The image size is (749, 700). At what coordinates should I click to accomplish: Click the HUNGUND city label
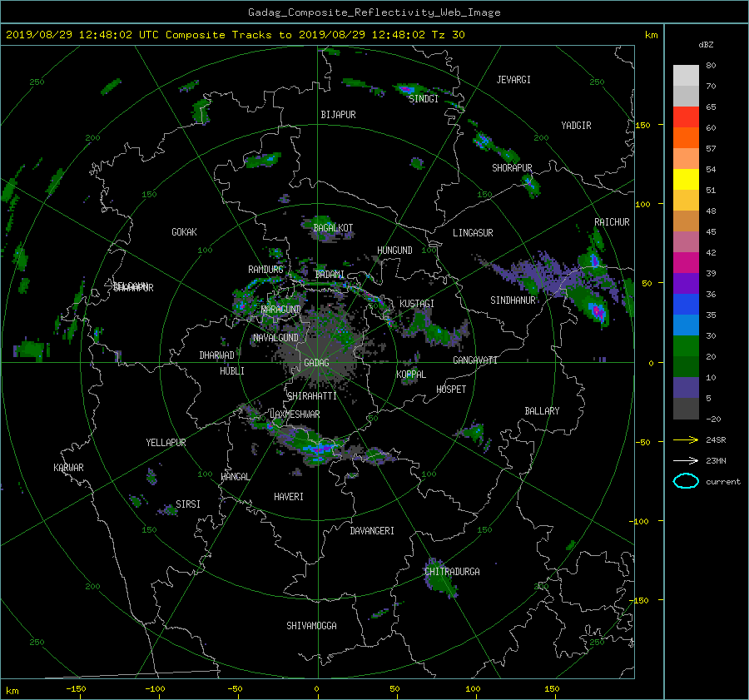click(x=394, y=251)
